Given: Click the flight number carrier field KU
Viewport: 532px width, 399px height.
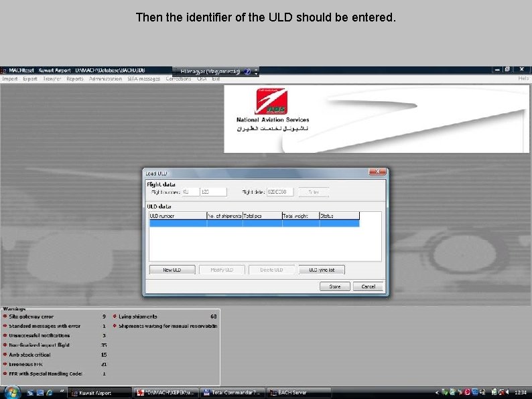Looking at the screenshot, I should click(x=191, y=192).
